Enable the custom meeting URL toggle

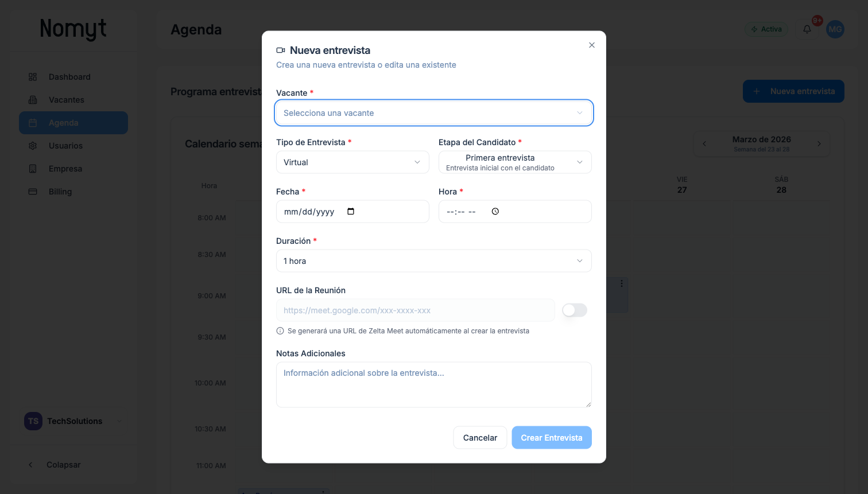point(573,310)
